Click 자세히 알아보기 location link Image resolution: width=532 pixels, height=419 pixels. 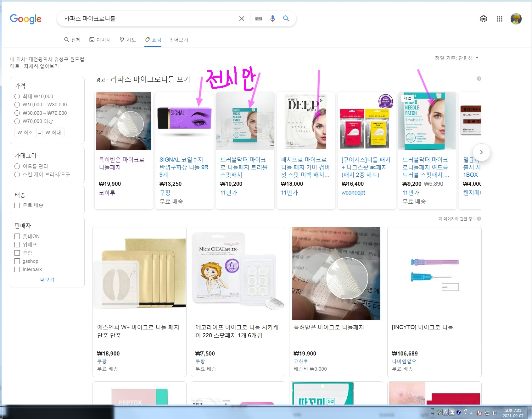click(x=41, y=66)
